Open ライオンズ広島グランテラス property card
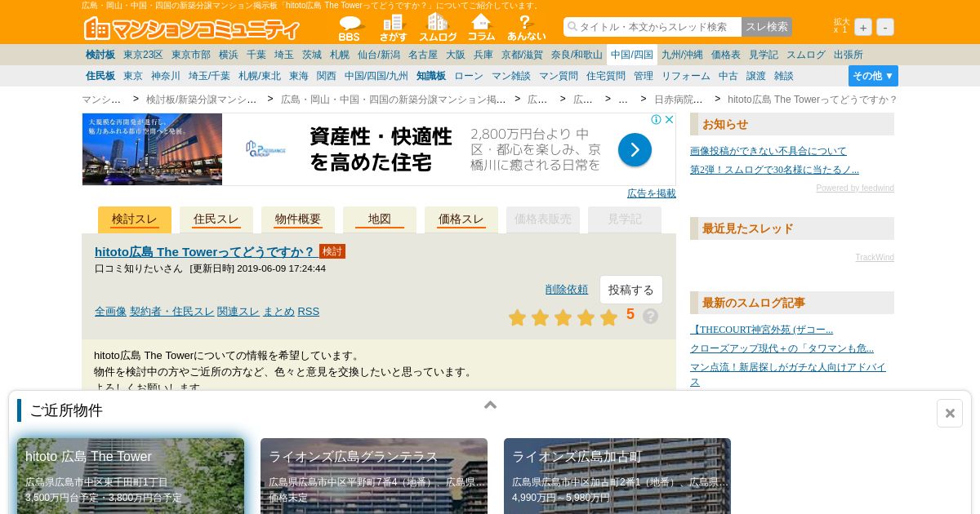 click(374, 476)
